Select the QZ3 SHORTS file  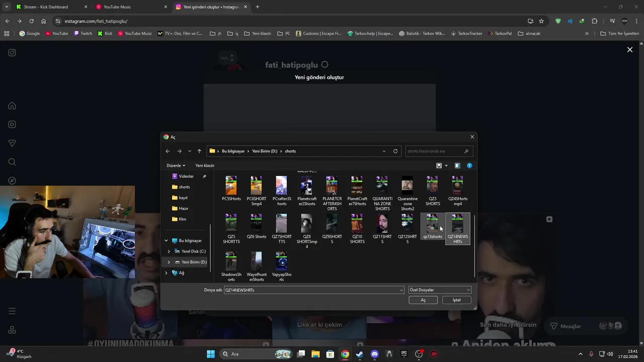pos(432,191)
